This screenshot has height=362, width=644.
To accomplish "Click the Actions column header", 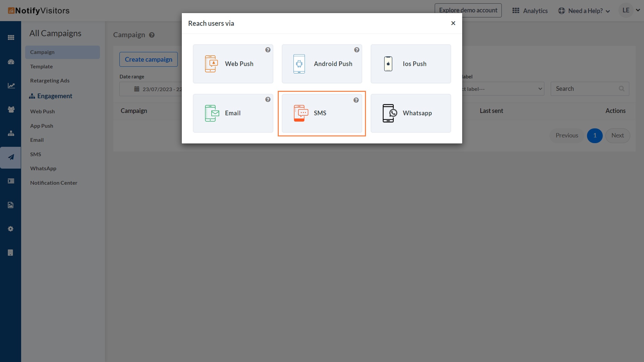I will tap(615, 111).
